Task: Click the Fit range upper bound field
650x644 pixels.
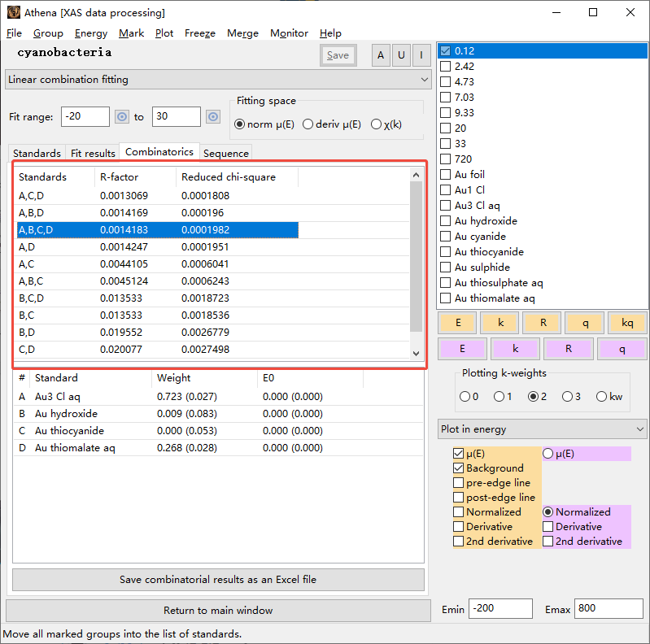Action: pyautogui.click(x=177, y=116)
